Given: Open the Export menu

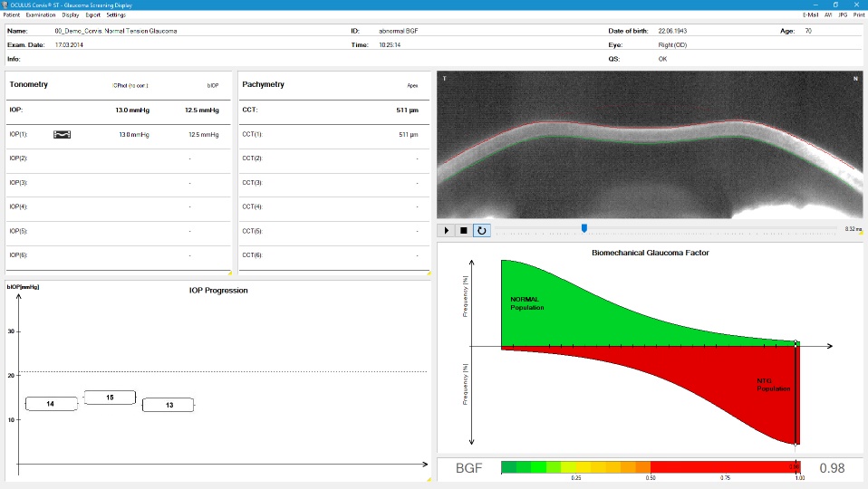Looking at the screenshot, I should 92,15.
